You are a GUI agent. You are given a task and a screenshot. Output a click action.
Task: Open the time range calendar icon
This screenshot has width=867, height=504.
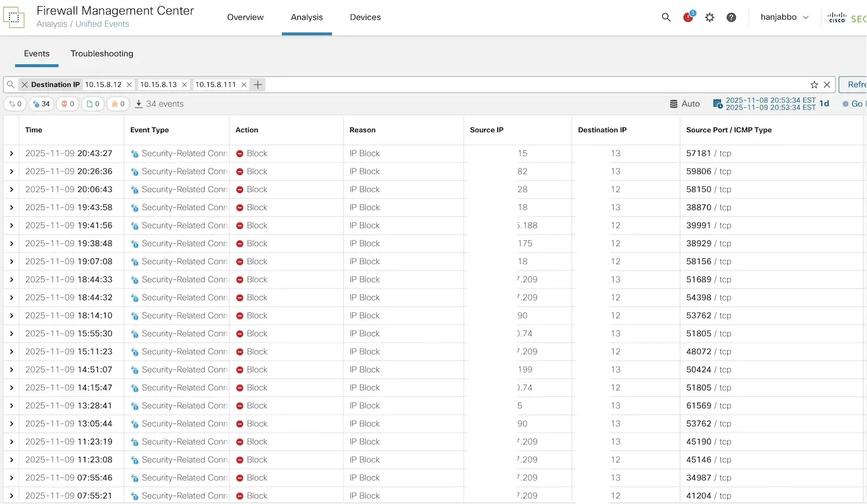tap(717, 104)
